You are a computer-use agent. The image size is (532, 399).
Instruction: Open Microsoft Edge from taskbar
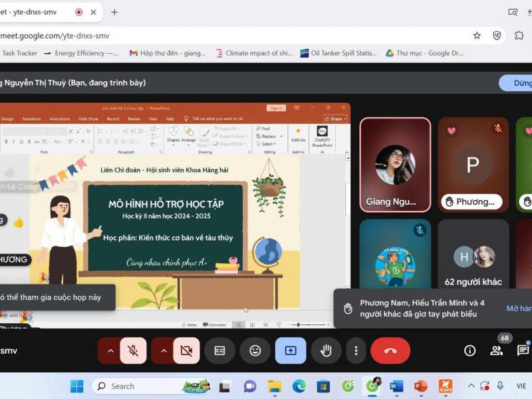point(299,386)
